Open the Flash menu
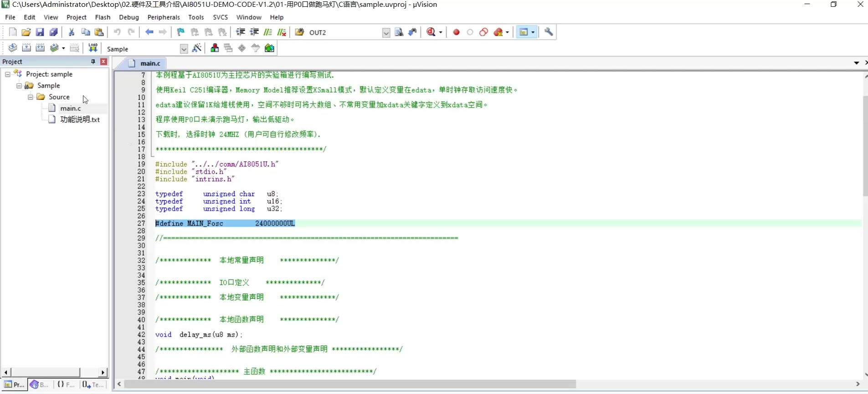868x394 pixels. [103, 17]
